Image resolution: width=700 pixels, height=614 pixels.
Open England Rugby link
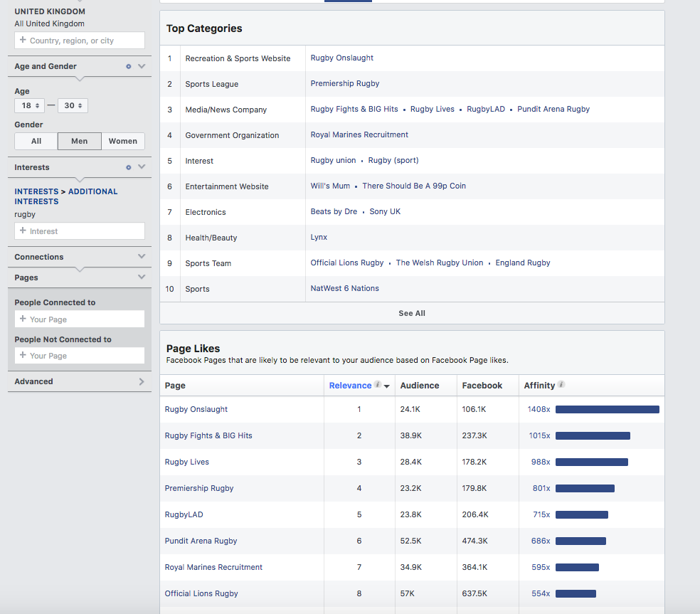pyautogui.click(x=523, y=263)
